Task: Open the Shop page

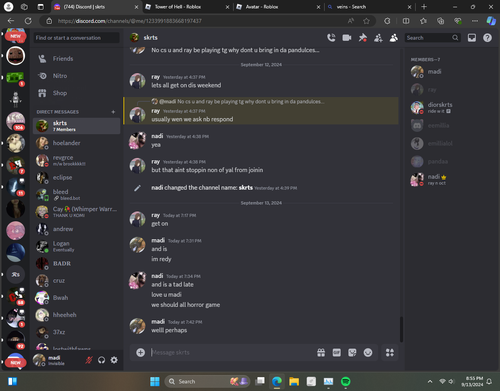Action: tap(77, 93)
